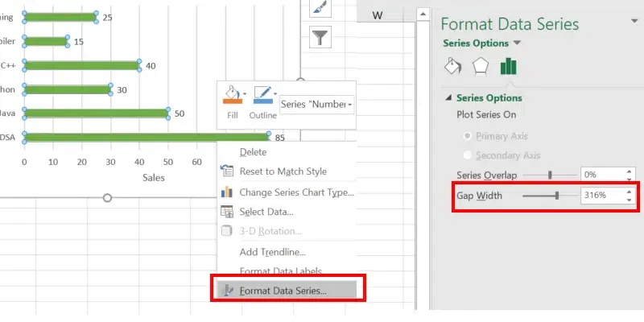Click the DSA bar with value 85
The height and width of the screenshot is (322, 644).
point(147,137)
